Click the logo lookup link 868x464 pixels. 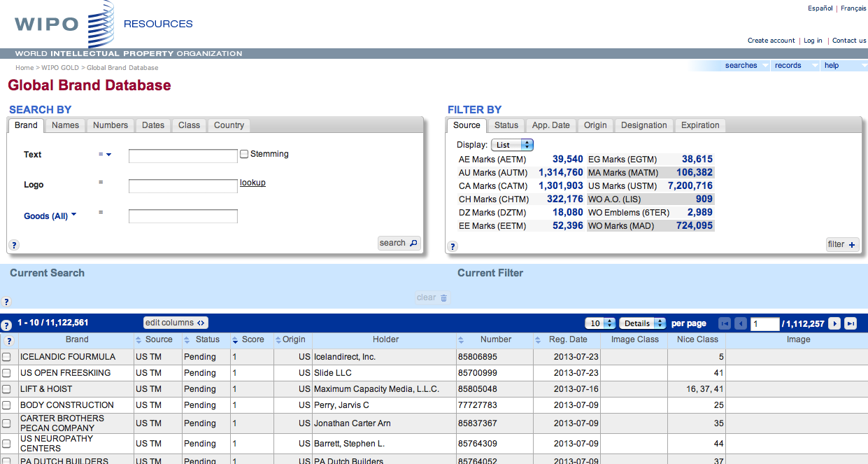click(x=252, y=183)
